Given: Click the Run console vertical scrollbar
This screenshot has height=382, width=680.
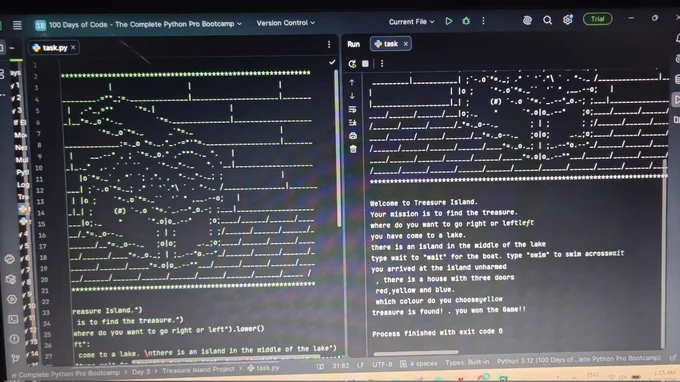Looking at the screenshot, I should [x=664, y=254].
